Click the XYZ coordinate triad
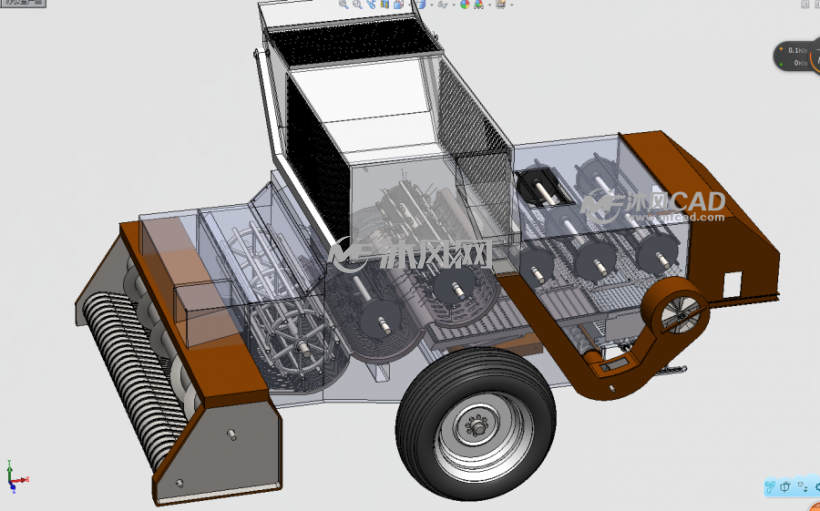The image size is (820, 511). pos(17,477)
